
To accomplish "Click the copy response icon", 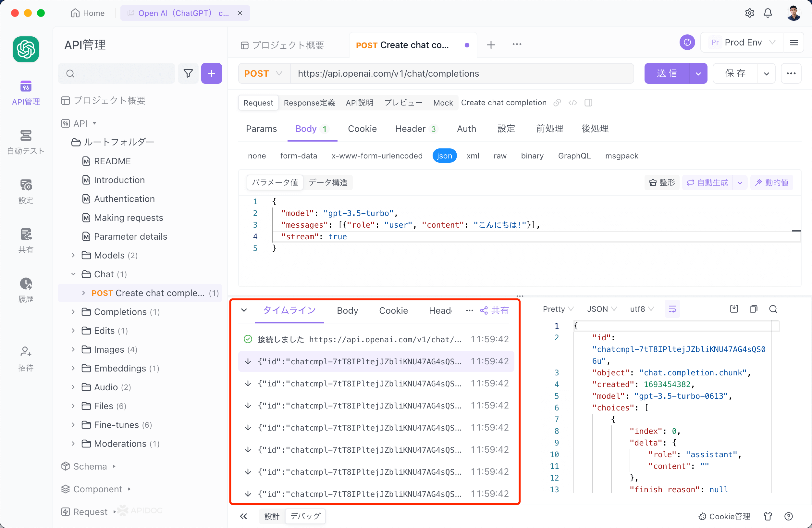I will [753, 309].
